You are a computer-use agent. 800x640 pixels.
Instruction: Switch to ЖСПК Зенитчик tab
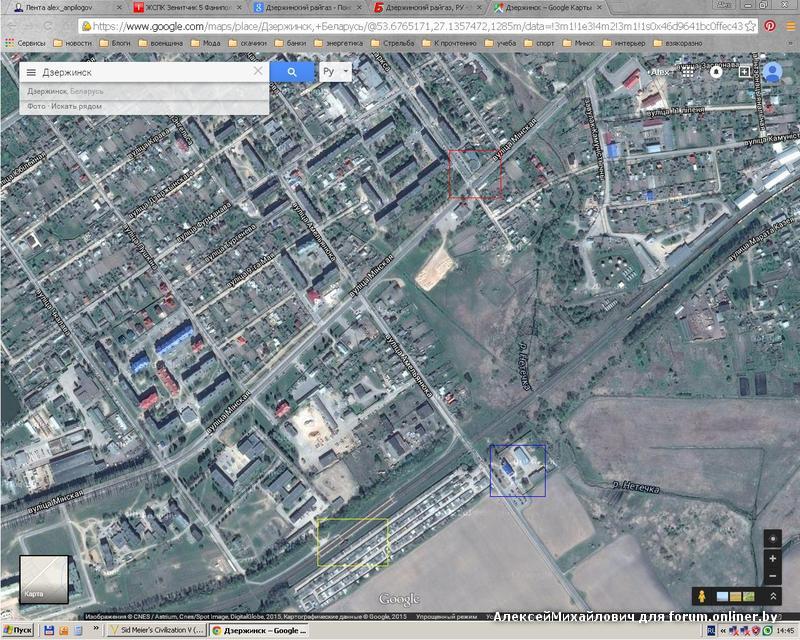coord(188,8)
